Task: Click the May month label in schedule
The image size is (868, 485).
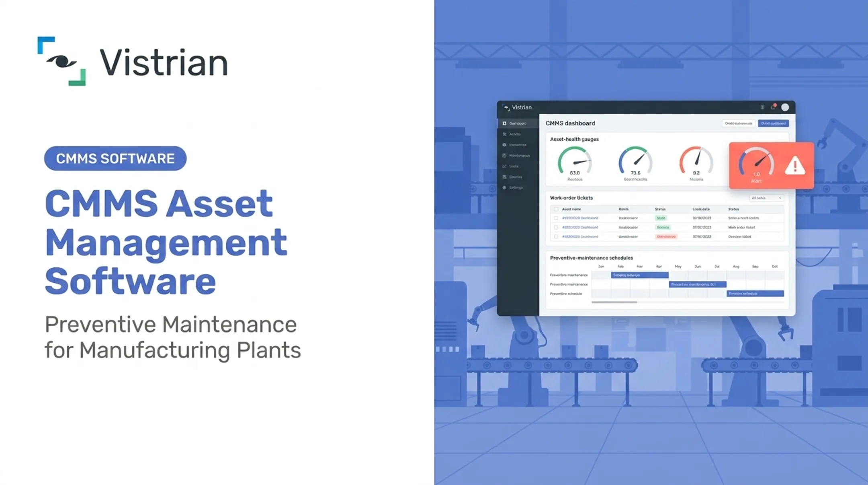Action: [x=678, y=267]
